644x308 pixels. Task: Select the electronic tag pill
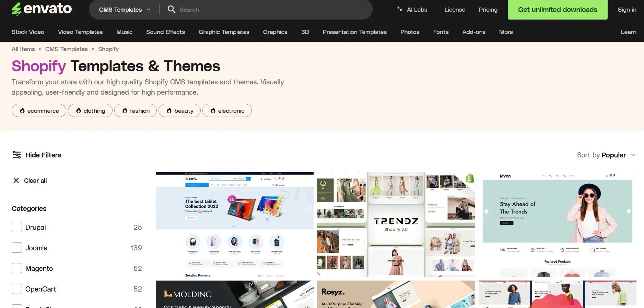(x=227, y=110)
